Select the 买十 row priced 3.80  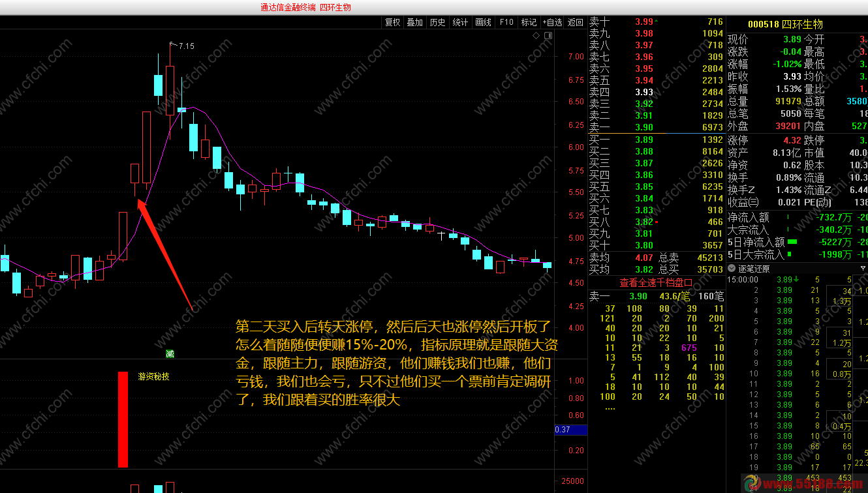pos(656,245)
